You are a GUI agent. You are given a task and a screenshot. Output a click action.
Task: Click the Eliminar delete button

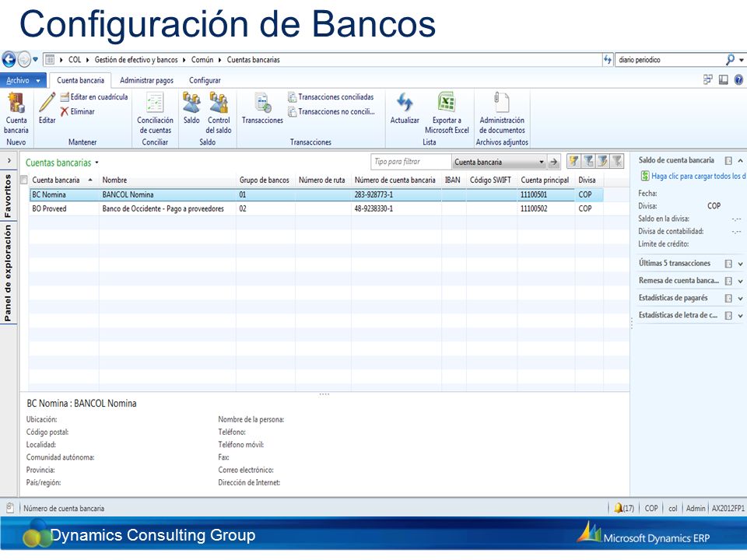78,111
